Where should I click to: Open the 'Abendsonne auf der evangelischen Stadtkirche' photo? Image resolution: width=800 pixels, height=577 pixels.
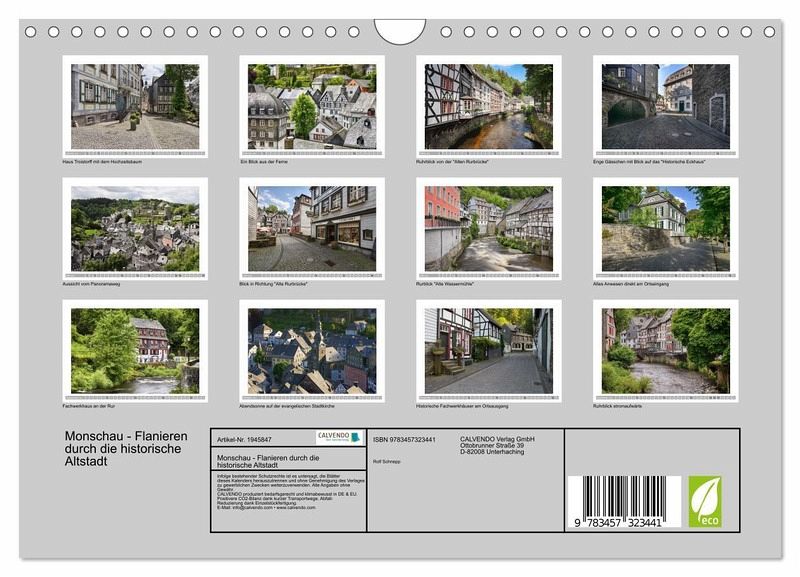coord(312,351)
